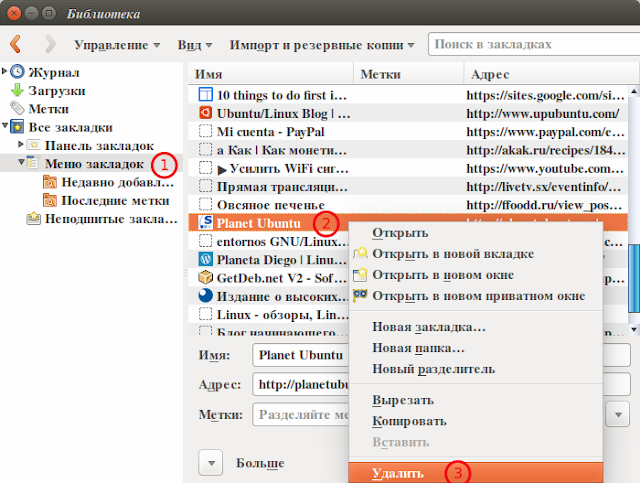Click the Planeta Diego WordPress favicon

coord(205,259)
